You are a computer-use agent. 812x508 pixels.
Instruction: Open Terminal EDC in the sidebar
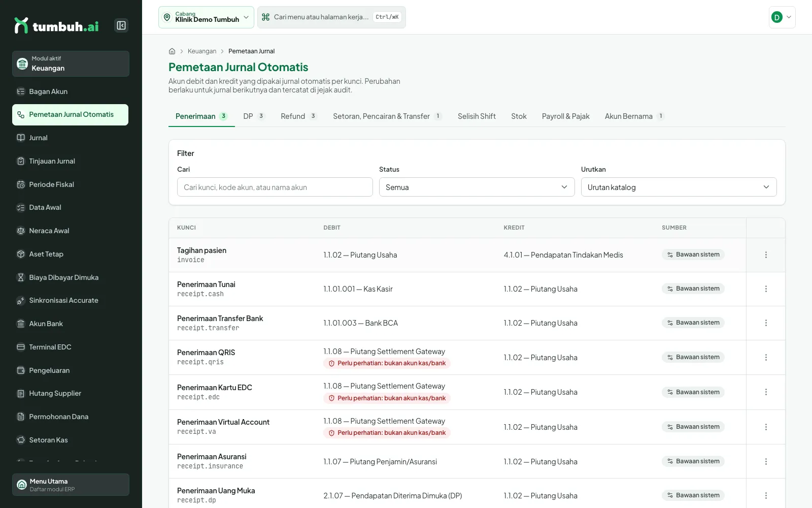tap(71, 347)
